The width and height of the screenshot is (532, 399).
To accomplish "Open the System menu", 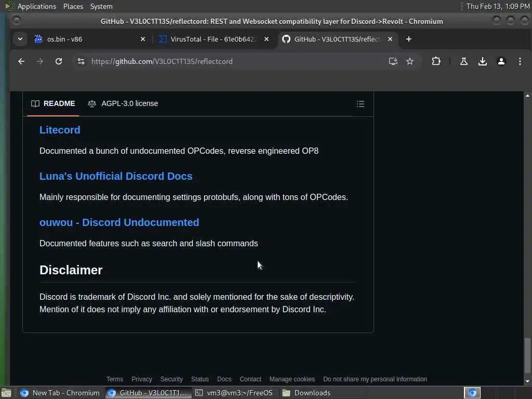I will click(x=101, y=6).
